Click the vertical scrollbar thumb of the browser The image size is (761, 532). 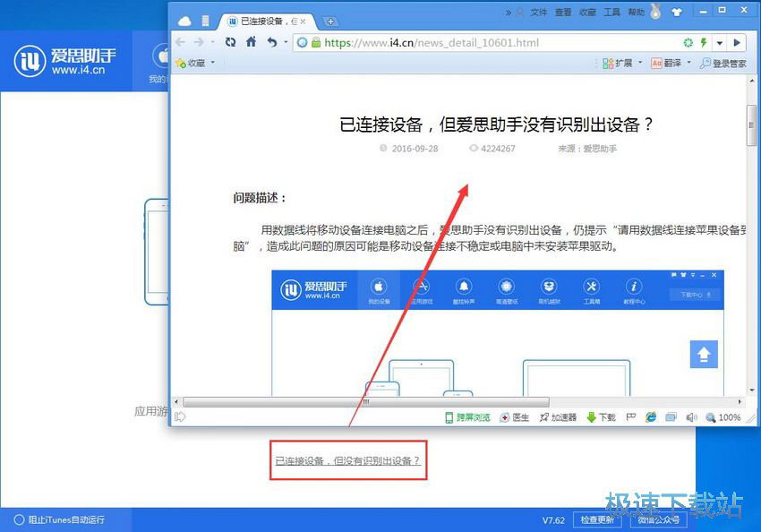point(752,124)
